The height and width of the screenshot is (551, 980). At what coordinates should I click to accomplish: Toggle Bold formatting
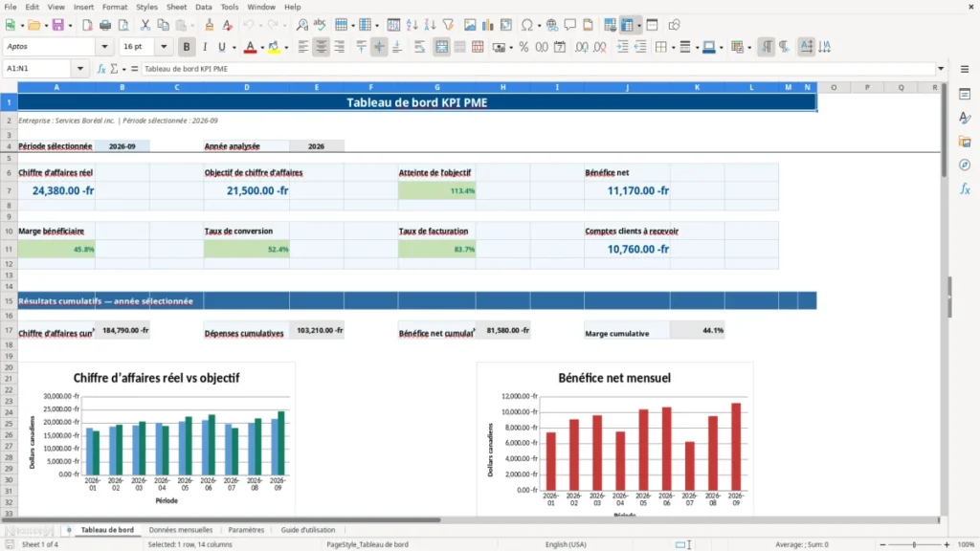pos(187,47)
